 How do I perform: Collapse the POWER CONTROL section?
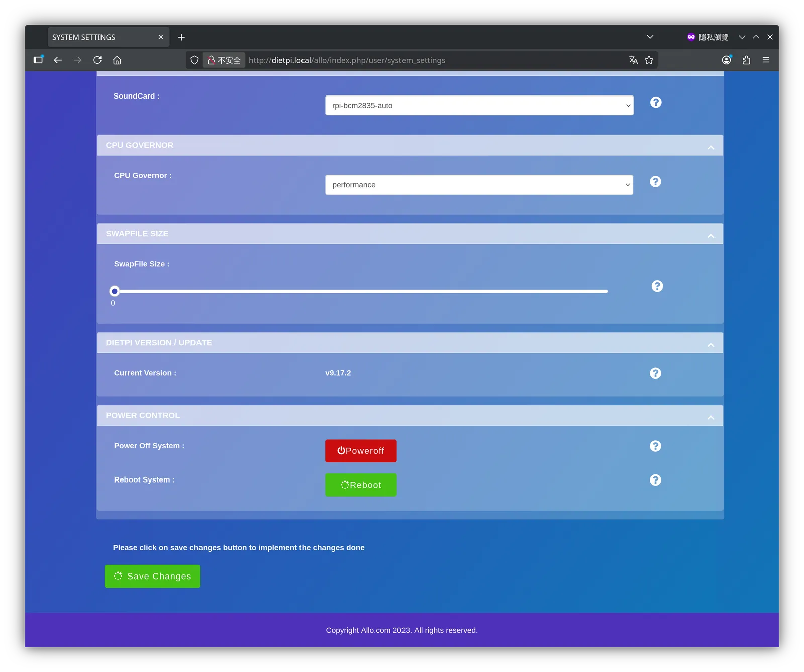[711, 418]
